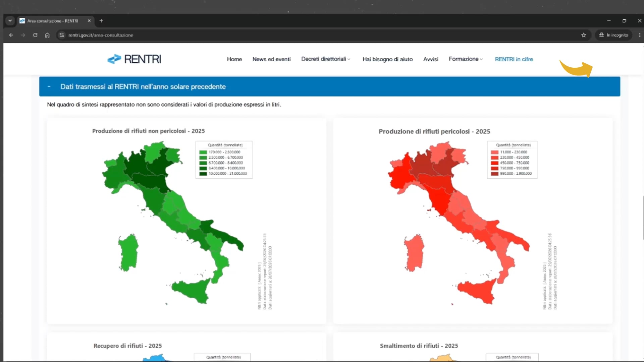
Task: Click green swatch 170.000 - 2.500.000
Action: pos(203,152)
